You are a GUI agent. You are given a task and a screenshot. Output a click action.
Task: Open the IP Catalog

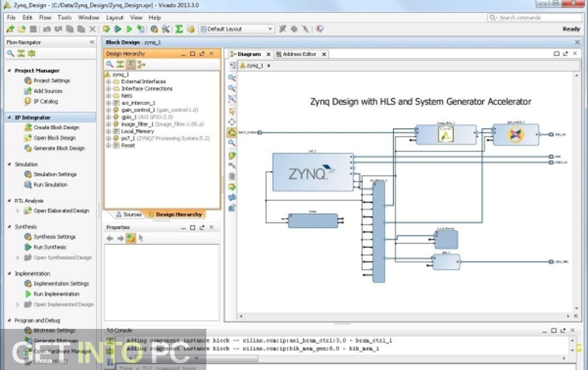pyautogui.click(x=46, y=102)
